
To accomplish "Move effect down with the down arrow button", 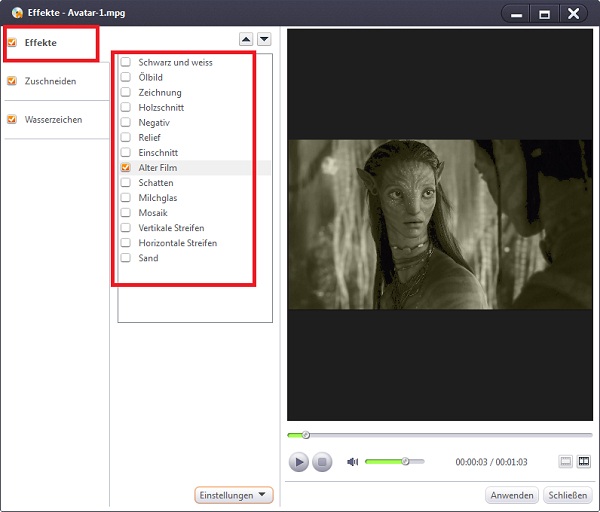I will point(264,39).
